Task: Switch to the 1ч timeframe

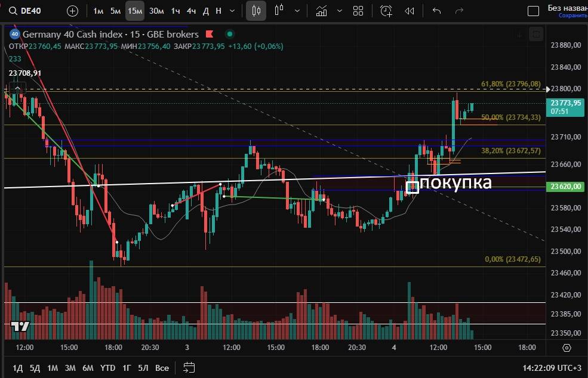Action: (176, 11)
